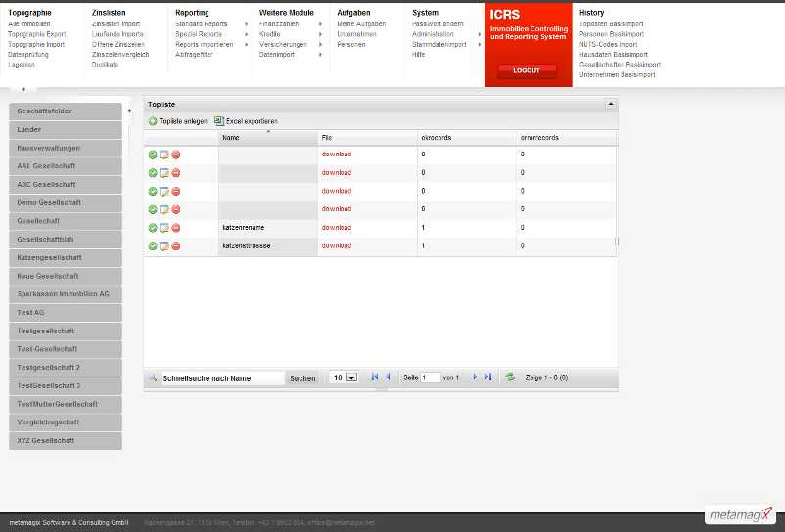
Task: Expand the Standard Reports submenu arrow
Action: pos(247,24)
